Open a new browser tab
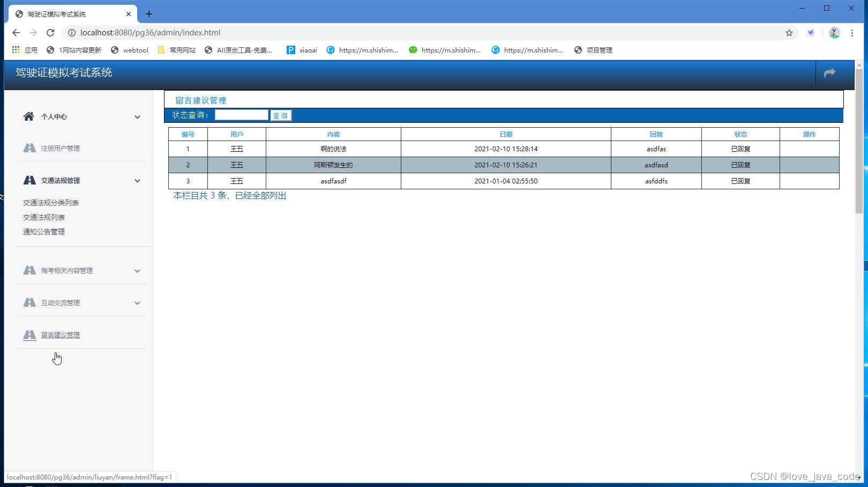 pyautogui.click(x=149, y=14)
